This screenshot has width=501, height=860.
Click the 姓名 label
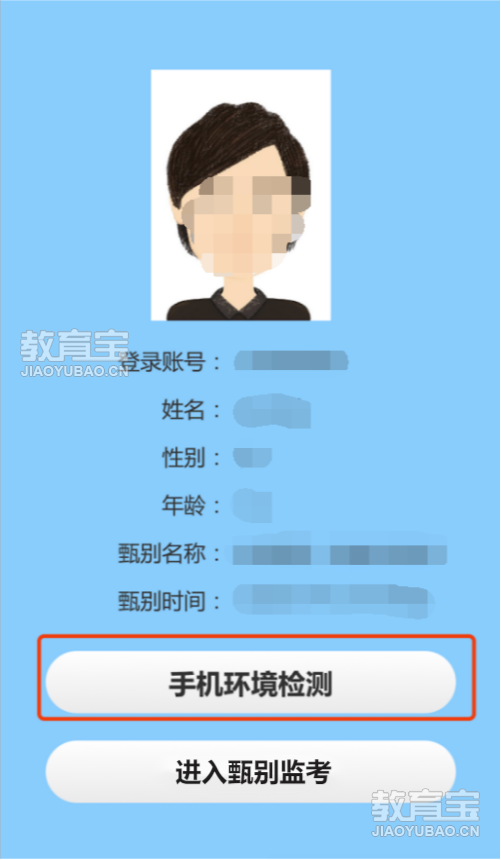183,410
